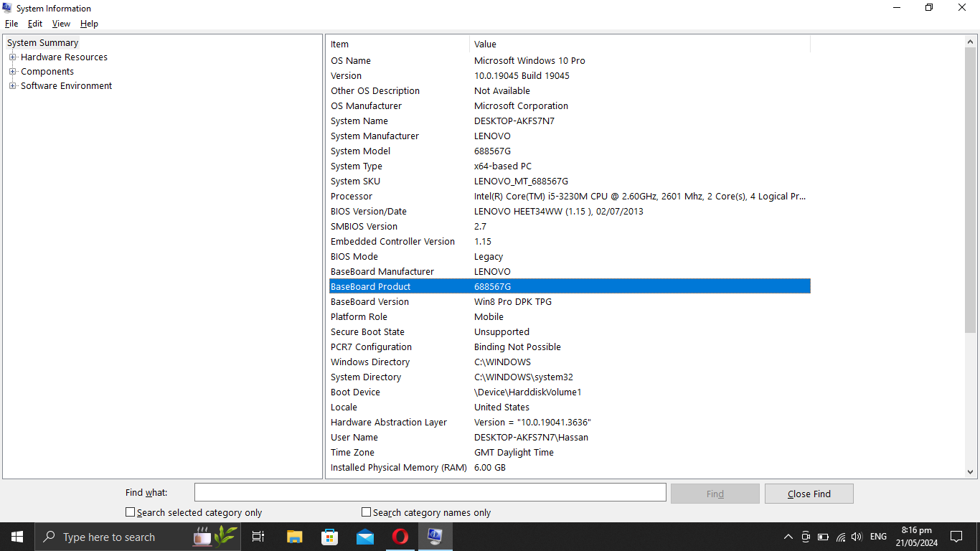Click the Find what input field
This screenshot has height=551, width=980.
click(430, 492)
